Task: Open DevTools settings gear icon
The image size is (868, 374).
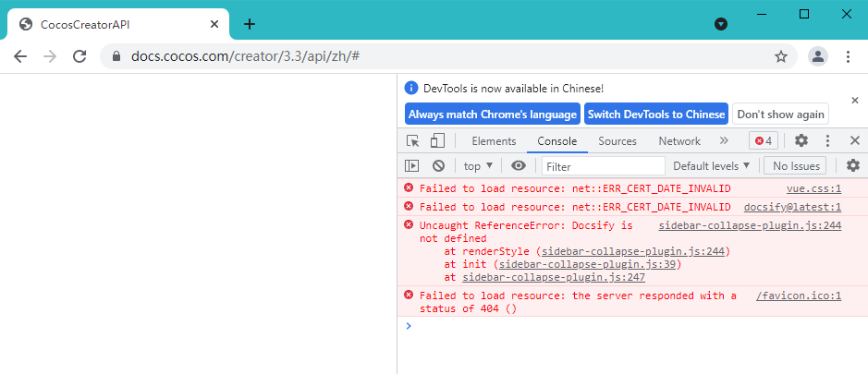Action: click(801, 141)
